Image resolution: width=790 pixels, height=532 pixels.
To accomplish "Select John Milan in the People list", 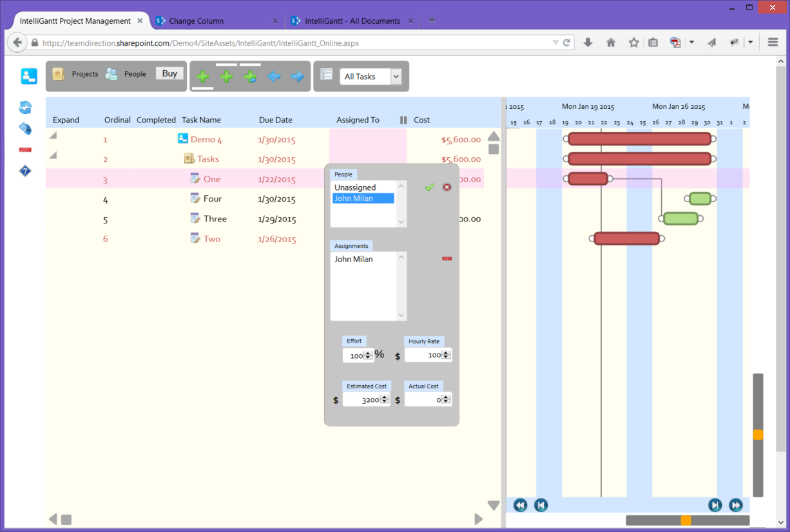I will [x=363, y=198].
